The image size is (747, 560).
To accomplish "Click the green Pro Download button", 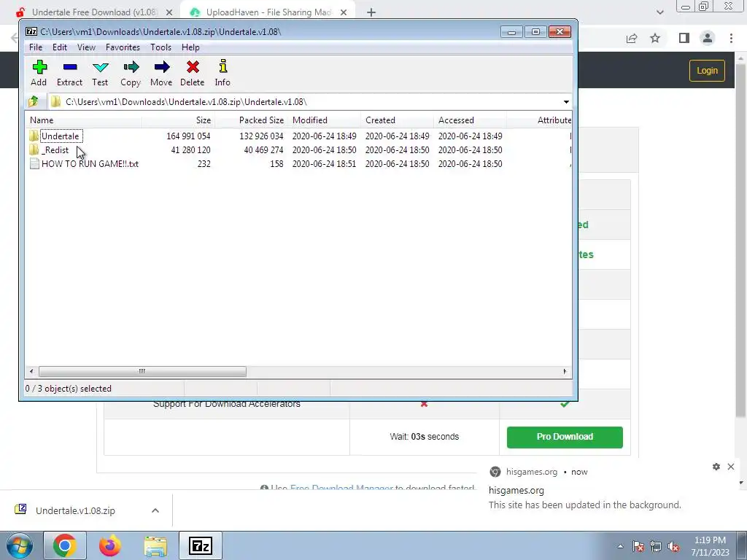I will coord(565,437).
